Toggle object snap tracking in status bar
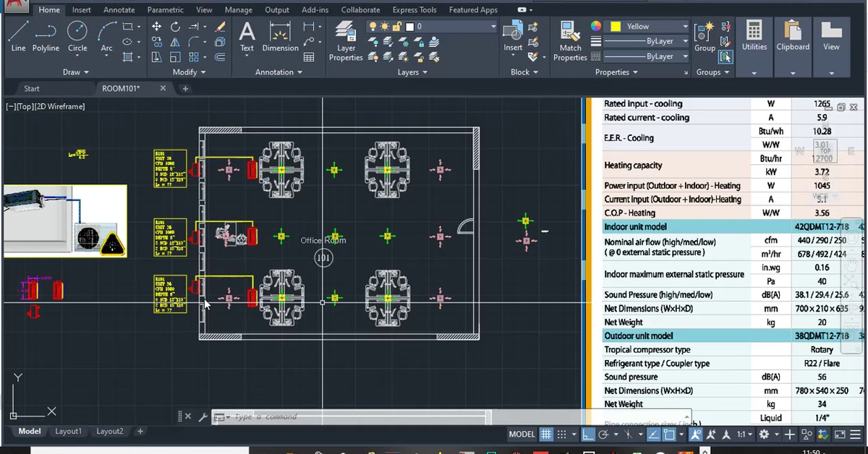868x454 pixels. (x=653, y=434)
